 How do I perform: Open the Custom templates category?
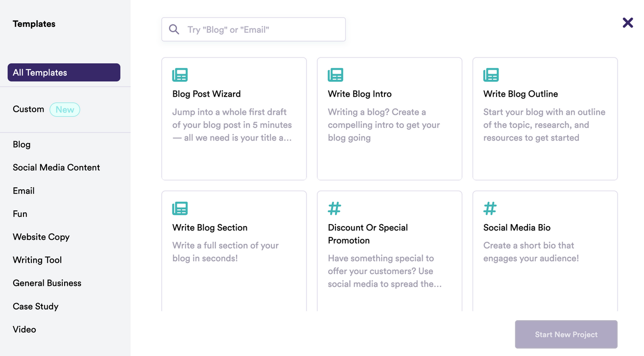(28, 109)
